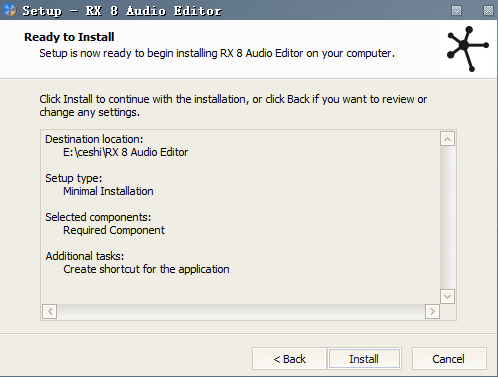Click the Create shortcut for the application line

click(x=146, y=269)
